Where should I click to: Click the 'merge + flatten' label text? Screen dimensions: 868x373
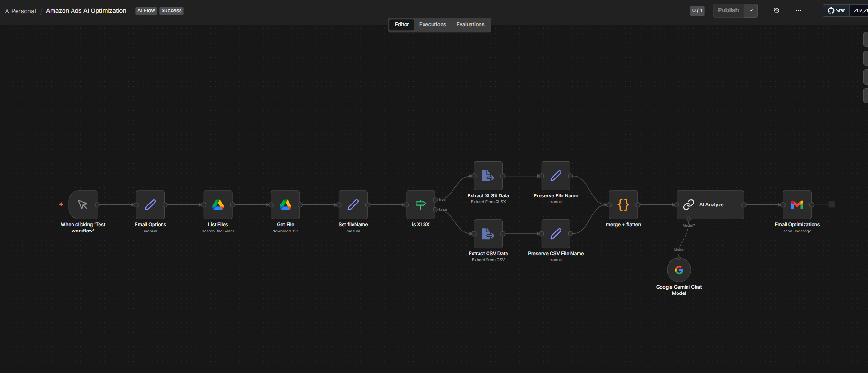tap(623, 225)
